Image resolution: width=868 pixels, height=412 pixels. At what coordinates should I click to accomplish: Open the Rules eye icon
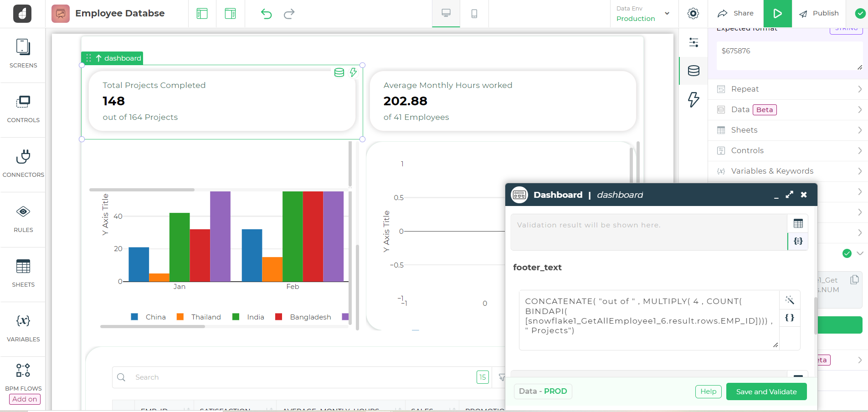pos(23,212)
